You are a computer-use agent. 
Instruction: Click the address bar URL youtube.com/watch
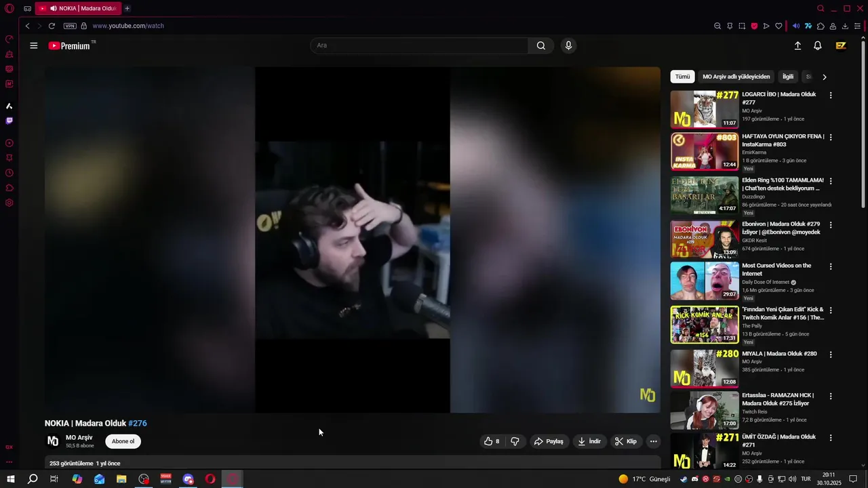point(128,26)
